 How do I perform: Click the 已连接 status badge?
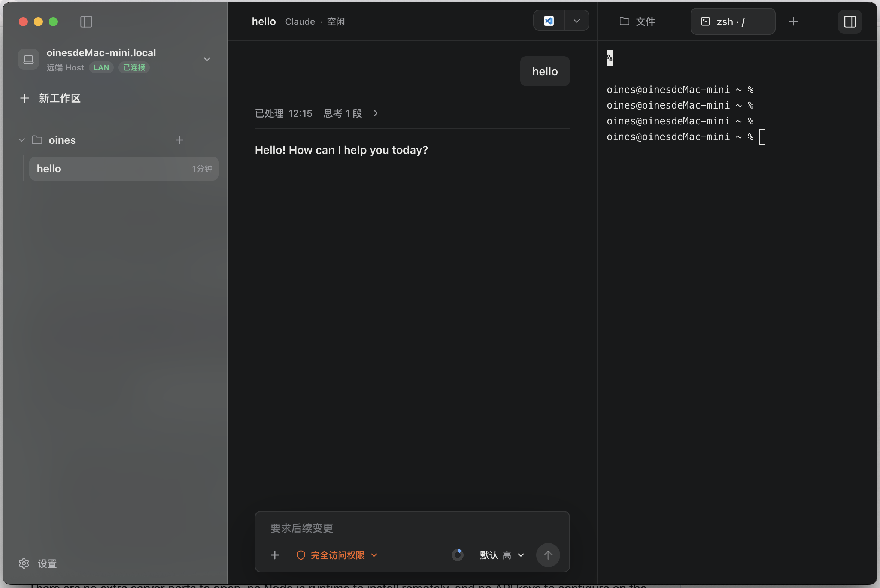coord(134,67)
